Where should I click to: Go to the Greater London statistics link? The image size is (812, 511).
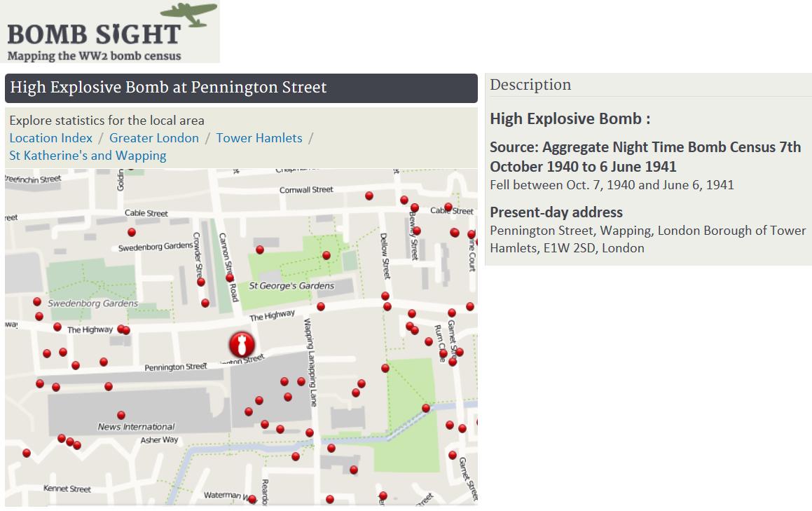point(154,138)
